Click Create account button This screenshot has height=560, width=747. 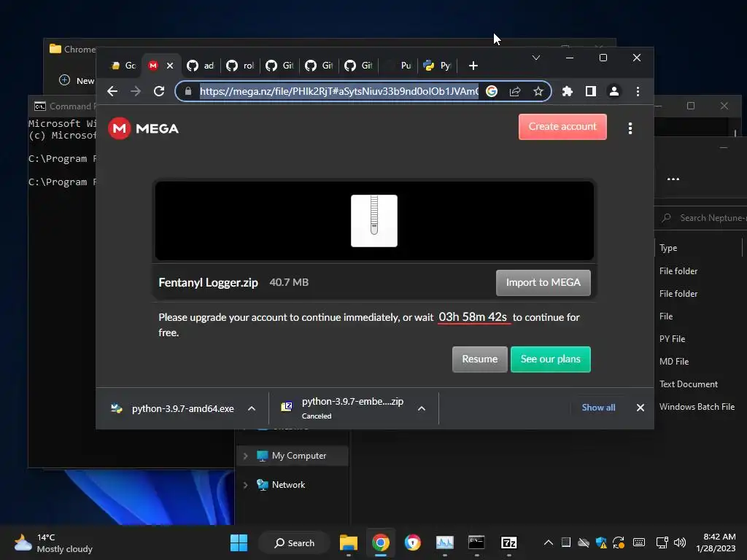pos(562,127)
